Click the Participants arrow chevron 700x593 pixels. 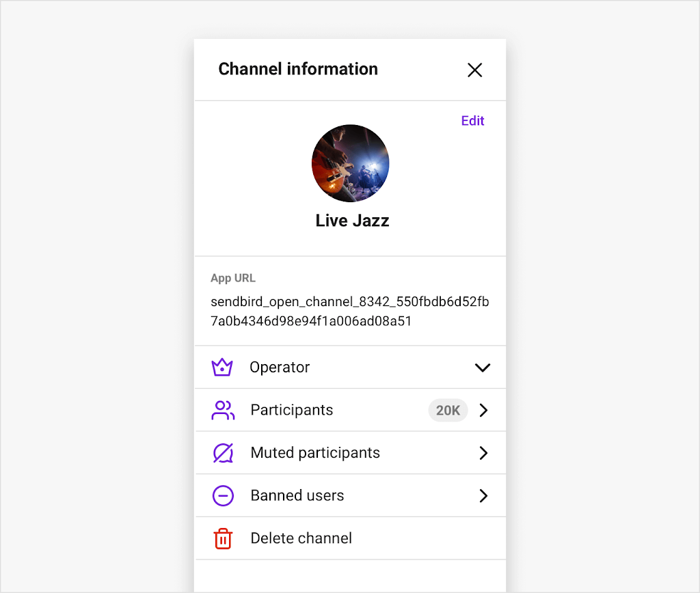[483, 411]
